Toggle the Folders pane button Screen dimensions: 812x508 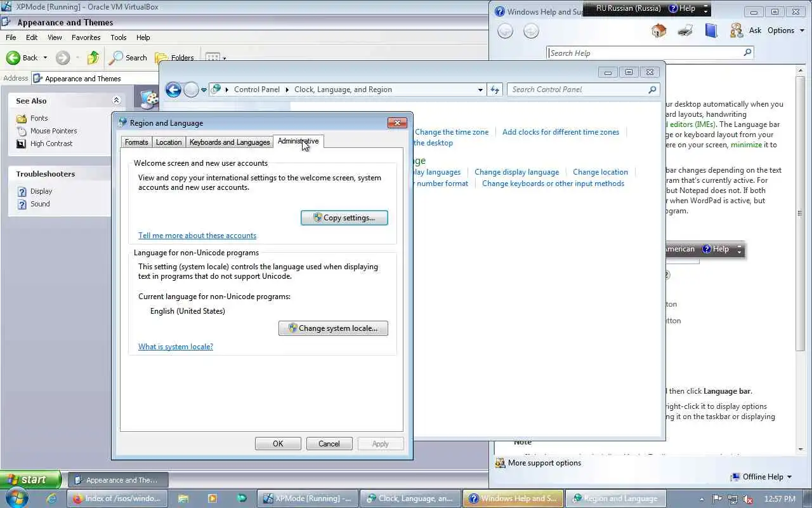175,58
